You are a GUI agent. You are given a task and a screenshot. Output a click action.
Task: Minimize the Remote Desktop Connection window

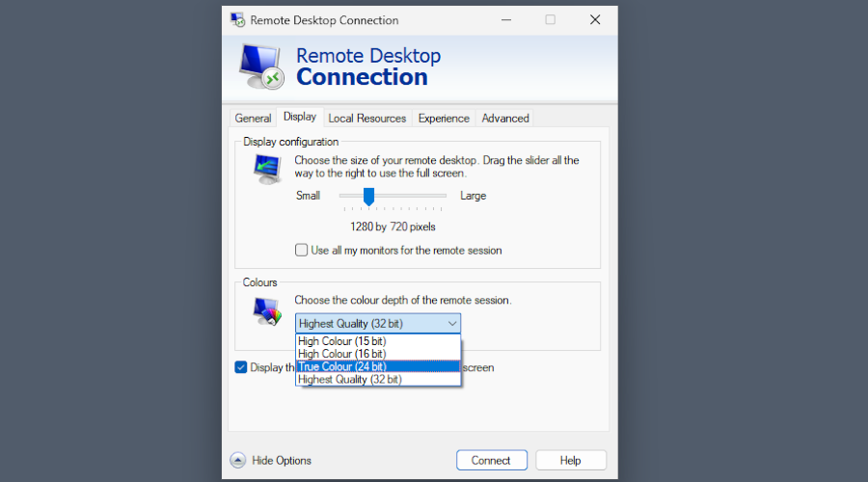point(506,20)
